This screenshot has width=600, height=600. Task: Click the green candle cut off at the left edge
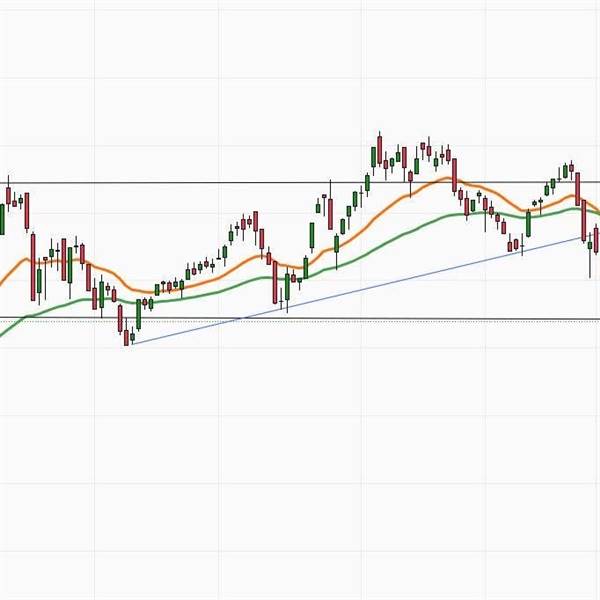click(x=2, y=218)
